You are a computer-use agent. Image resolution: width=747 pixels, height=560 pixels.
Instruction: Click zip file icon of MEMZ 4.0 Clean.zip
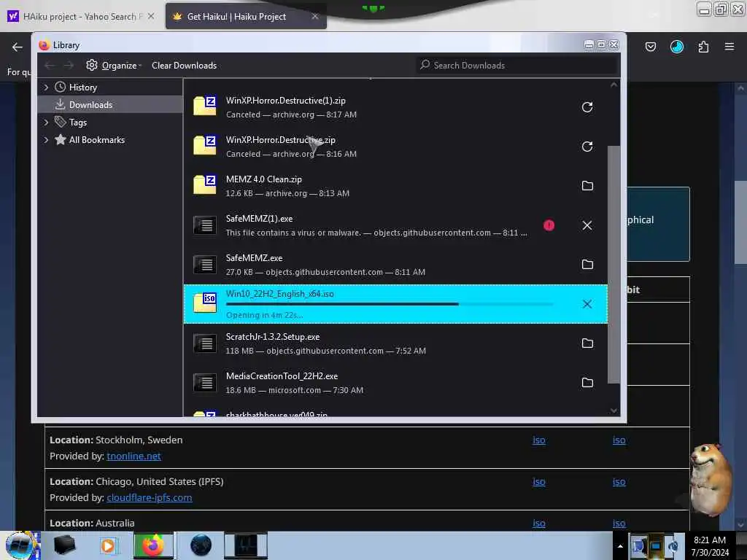[205, 186]
